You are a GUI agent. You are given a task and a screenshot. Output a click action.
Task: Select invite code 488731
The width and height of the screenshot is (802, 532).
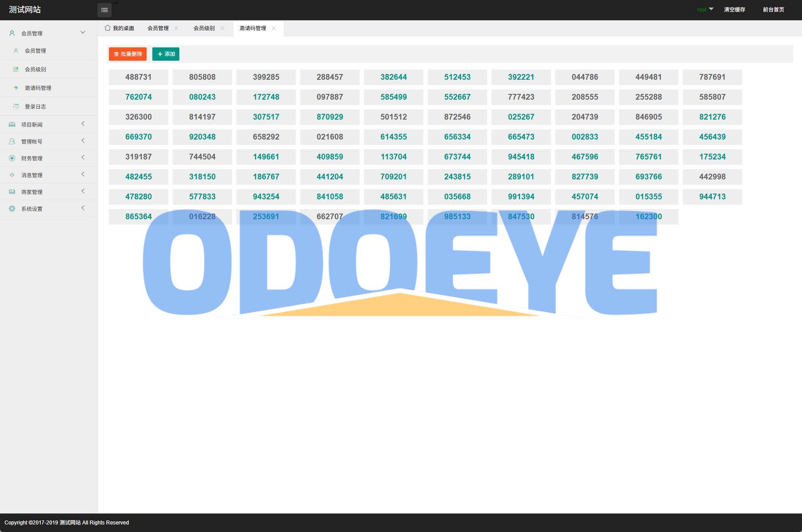pos(139,77)
